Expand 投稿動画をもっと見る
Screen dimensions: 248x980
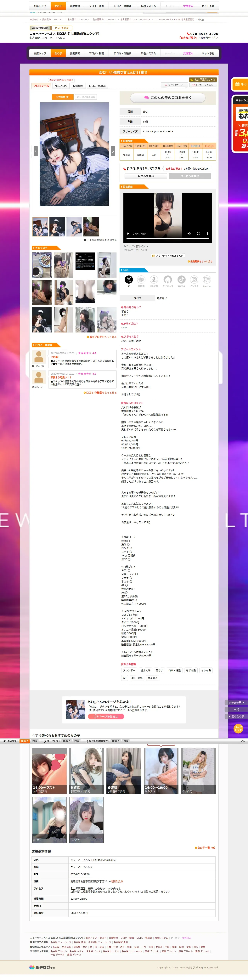tap(200, 262)
